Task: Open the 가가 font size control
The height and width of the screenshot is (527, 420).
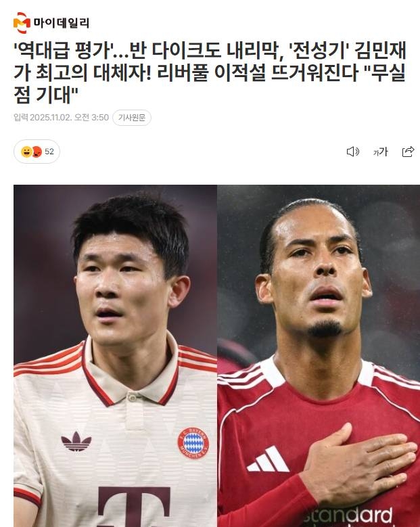Action: coord(380,152)
